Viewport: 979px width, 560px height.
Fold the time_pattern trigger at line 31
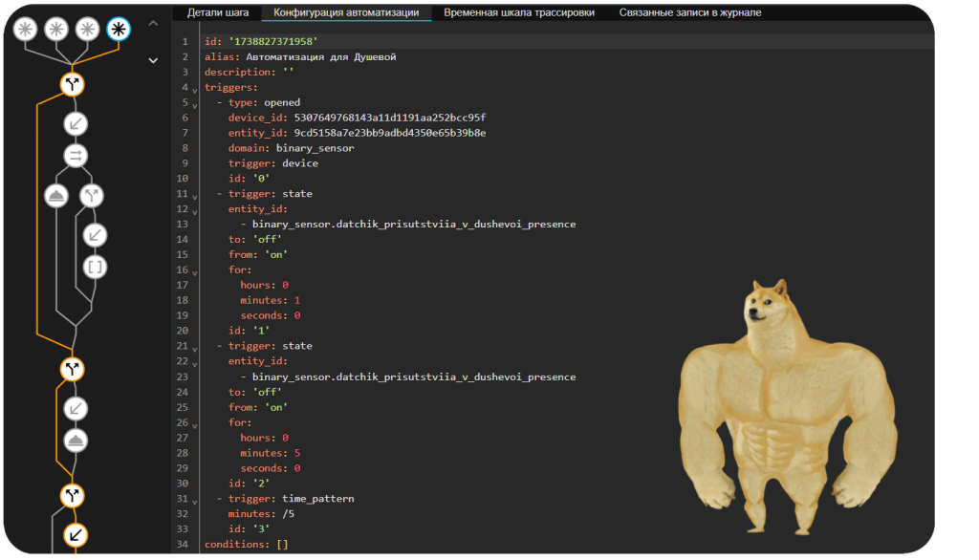coord(195,502)
